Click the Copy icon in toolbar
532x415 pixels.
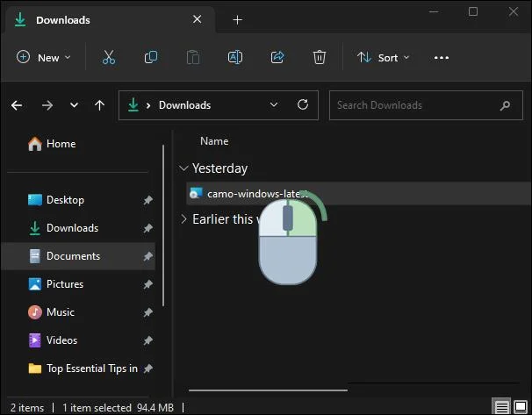pos(151,57)
